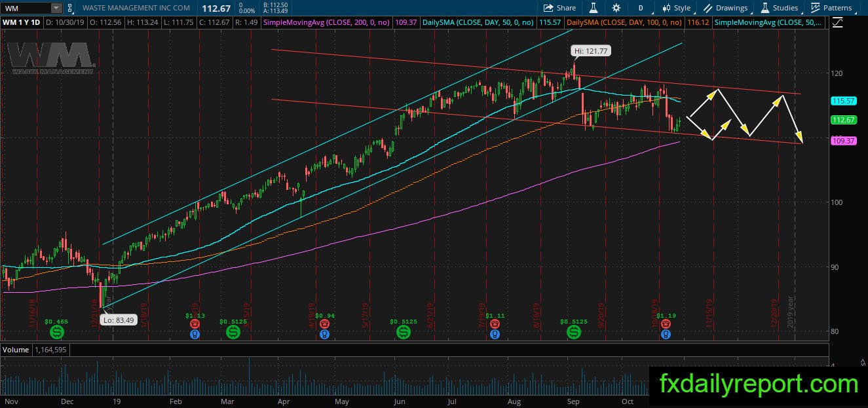Image resolution: width=868 pixels, height=408 pixels.
Task: Open the Drawings menu
Action: tap(726, 8)
